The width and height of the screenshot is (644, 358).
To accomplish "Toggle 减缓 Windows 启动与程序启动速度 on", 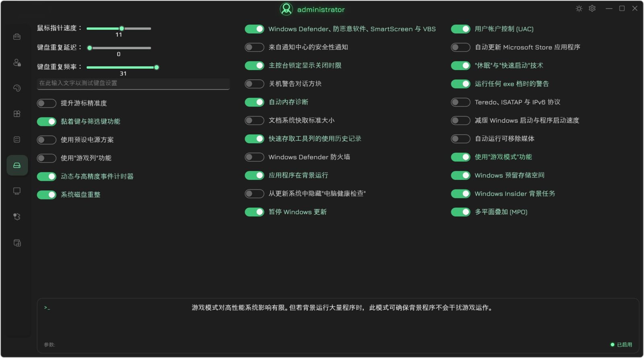I will (460, 120).
